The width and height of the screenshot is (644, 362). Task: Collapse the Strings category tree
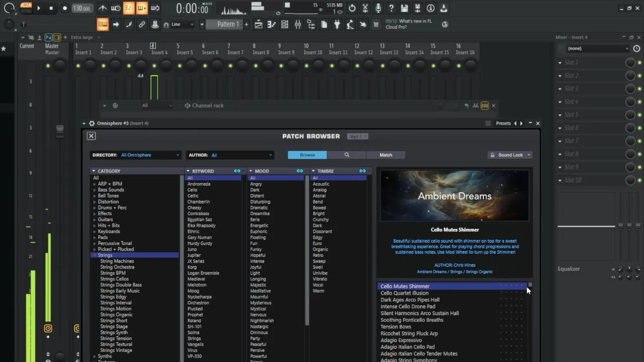click(x=95, y=255)
